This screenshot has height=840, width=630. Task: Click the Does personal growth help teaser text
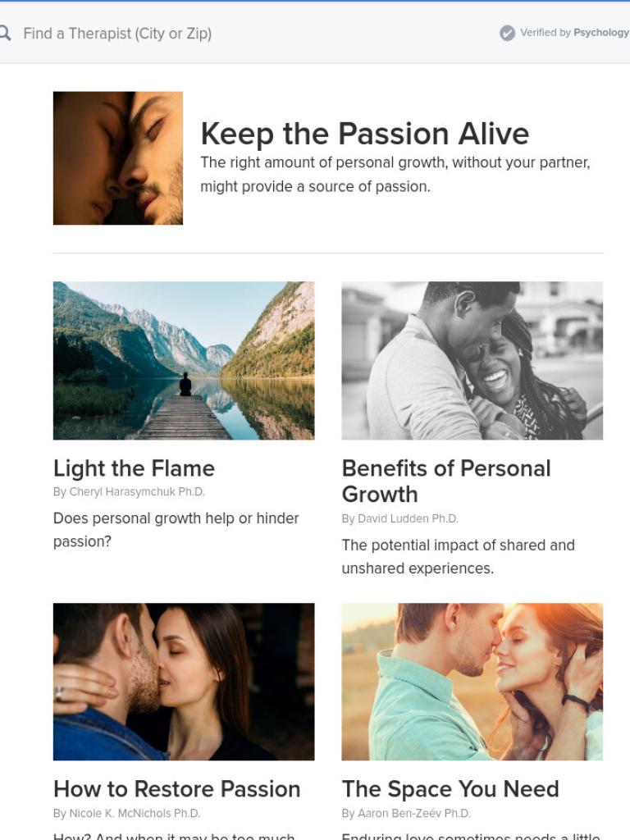176,530
